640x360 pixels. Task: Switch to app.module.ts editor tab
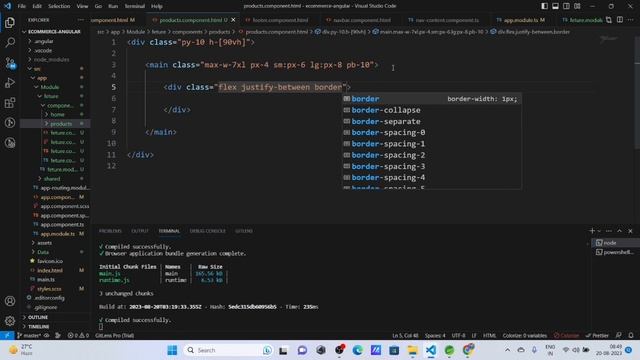(521, 20)
